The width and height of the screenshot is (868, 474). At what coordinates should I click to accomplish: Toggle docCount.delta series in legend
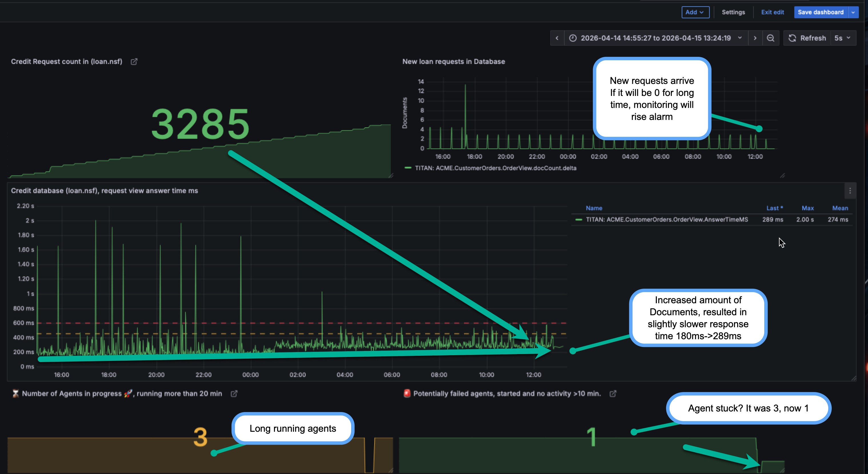coord(495,168)
